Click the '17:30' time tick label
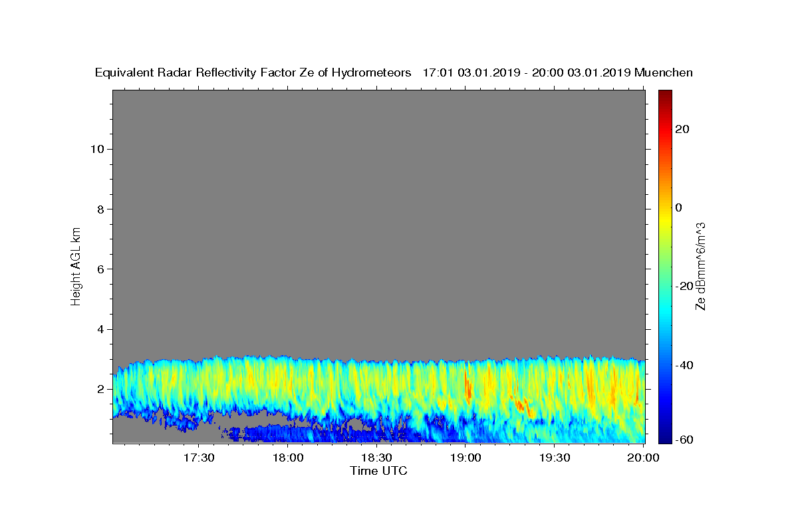The height and width of the screenshot is (532, 798). tap(198, 458)
